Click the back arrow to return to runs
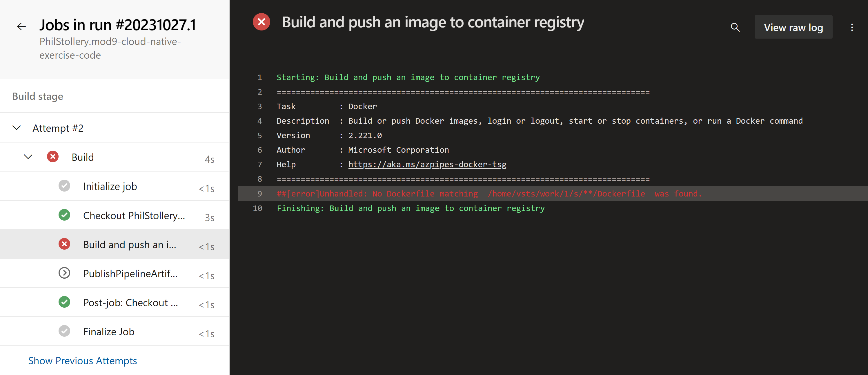868x375 pixels. [21, 26]
